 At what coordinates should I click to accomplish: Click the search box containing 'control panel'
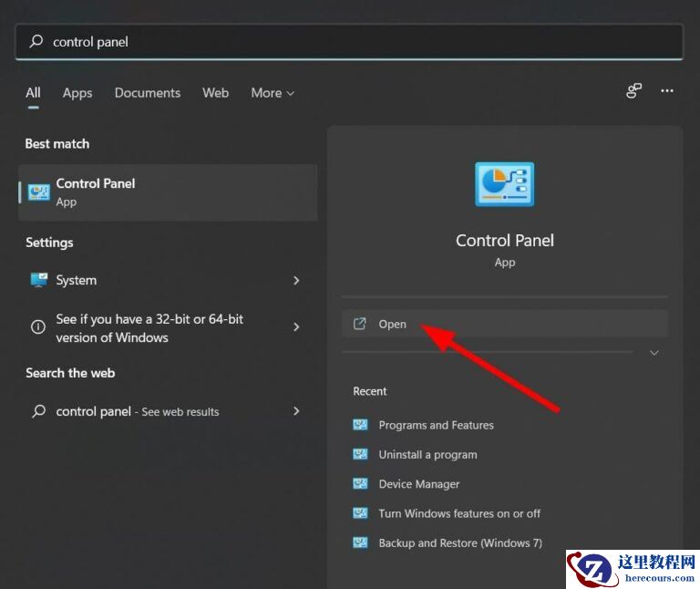[349, 42]
